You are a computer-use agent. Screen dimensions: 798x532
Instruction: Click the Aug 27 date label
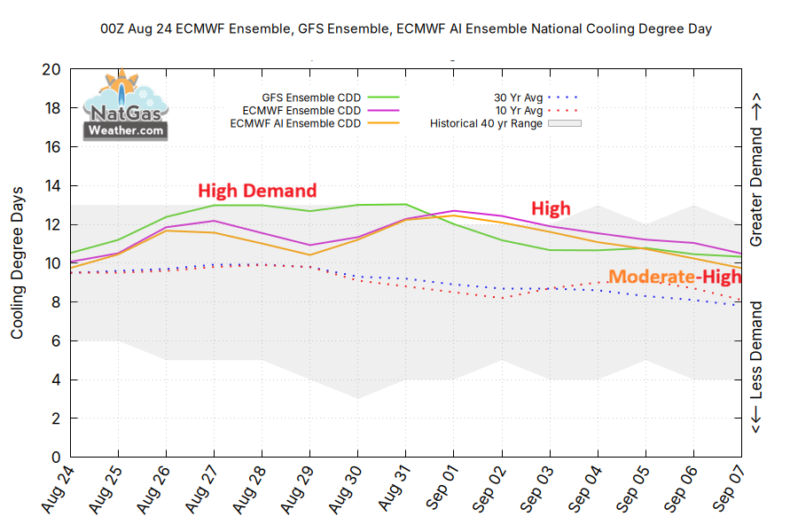point(201,489)
